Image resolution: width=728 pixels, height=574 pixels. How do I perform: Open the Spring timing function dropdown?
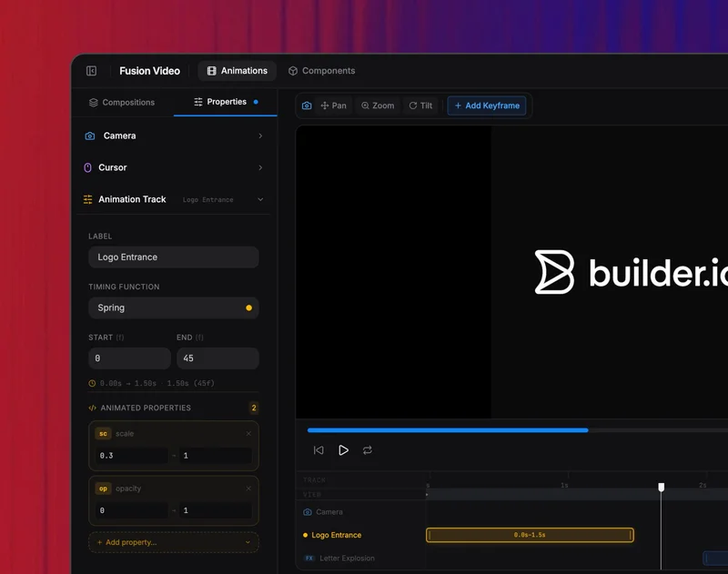click(x=173, y=307)
